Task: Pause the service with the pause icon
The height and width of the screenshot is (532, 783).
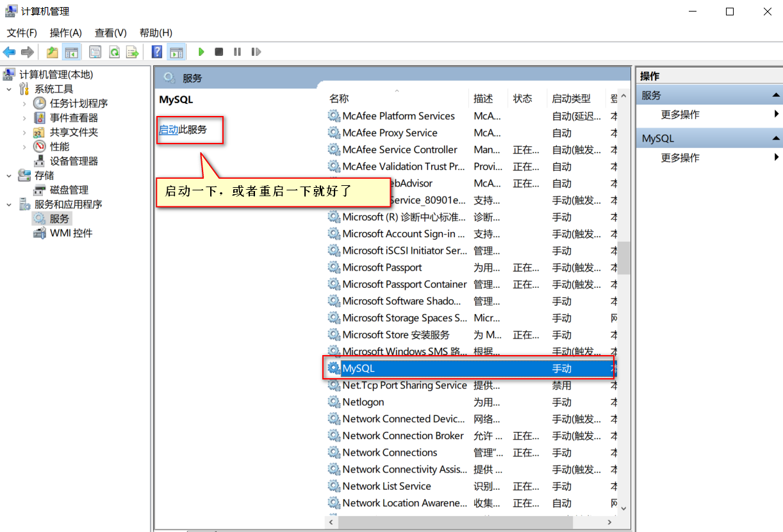Action: tap(238, 52)
